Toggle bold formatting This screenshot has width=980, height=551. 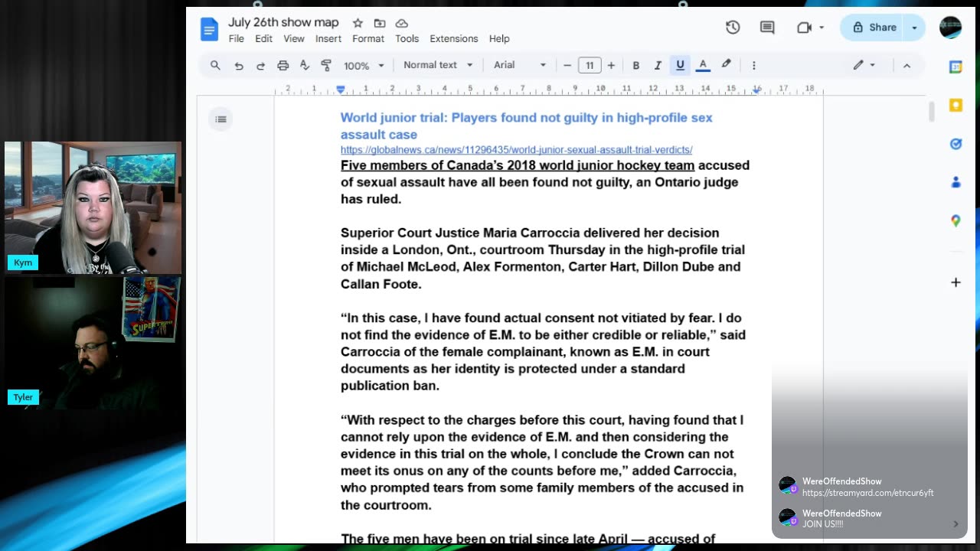tap(635, 65)
